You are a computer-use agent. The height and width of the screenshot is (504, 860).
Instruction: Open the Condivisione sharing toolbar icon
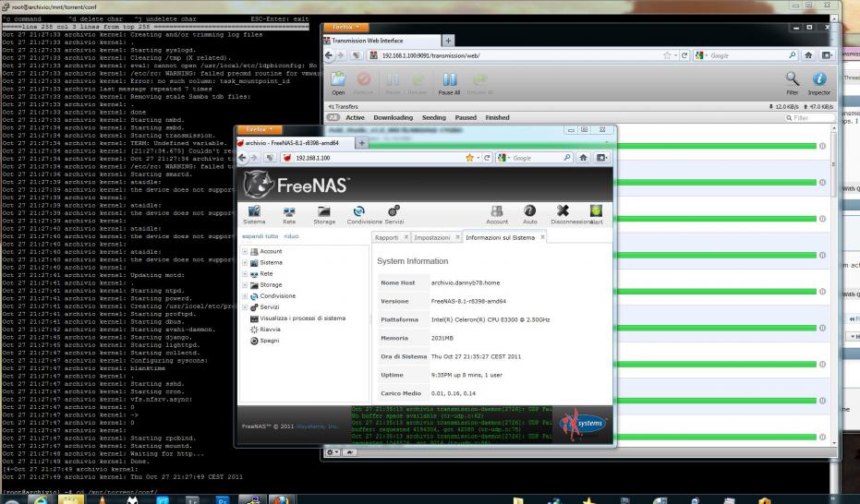[x=360, y=215]
